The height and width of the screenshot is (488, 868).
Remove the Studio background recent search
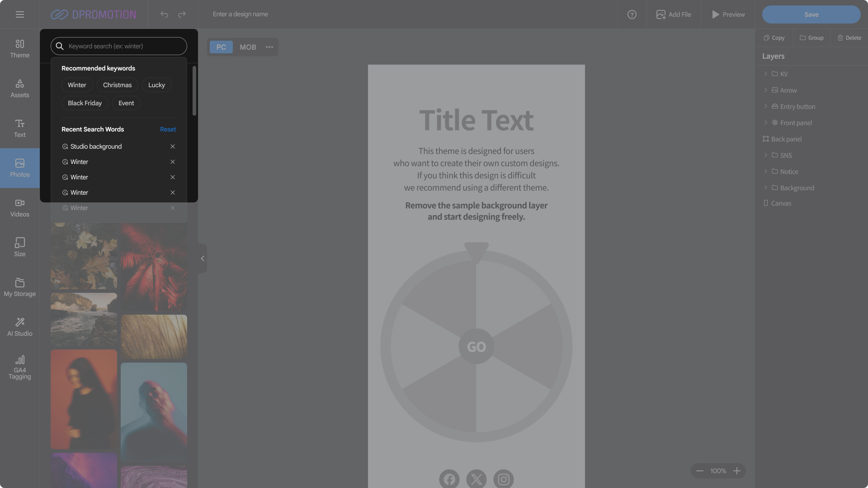[173, 146]
